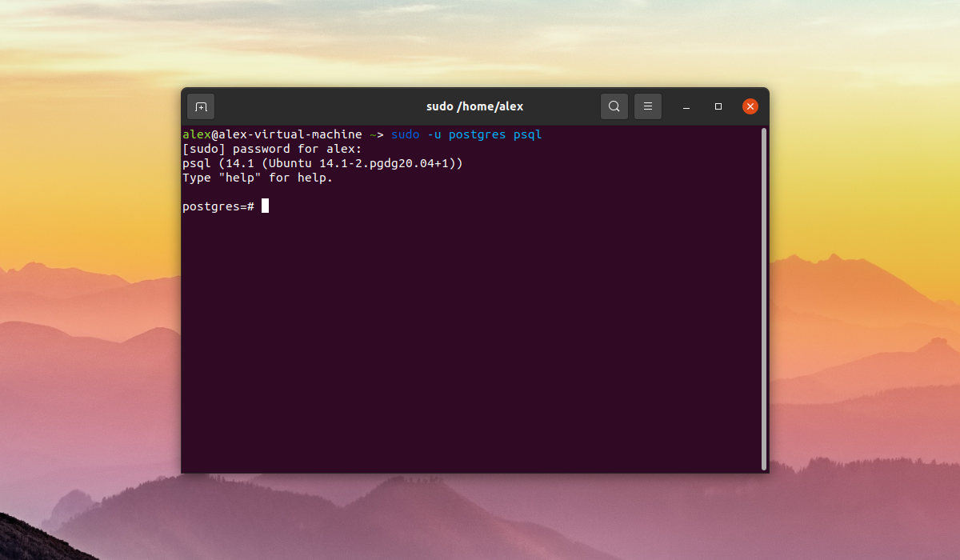
Task: Click 'psql' at the end of the command
Action: point(527,135)
